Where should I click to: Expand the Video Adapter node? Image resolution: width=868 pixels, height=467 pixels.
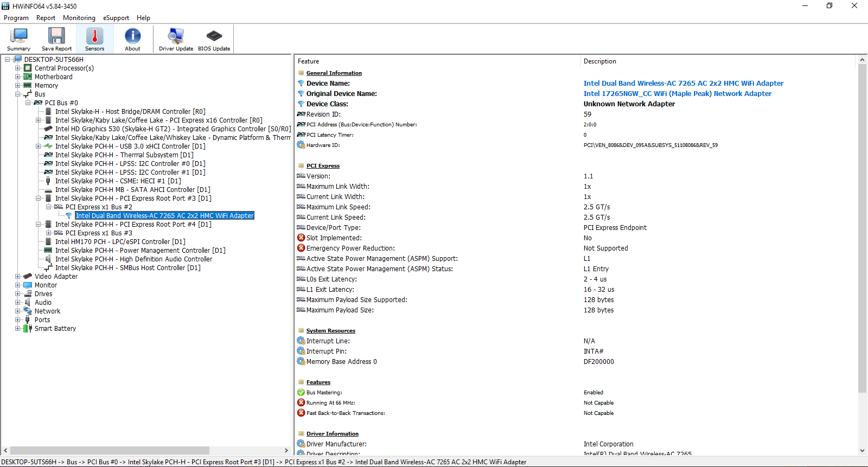pos(17,276)
